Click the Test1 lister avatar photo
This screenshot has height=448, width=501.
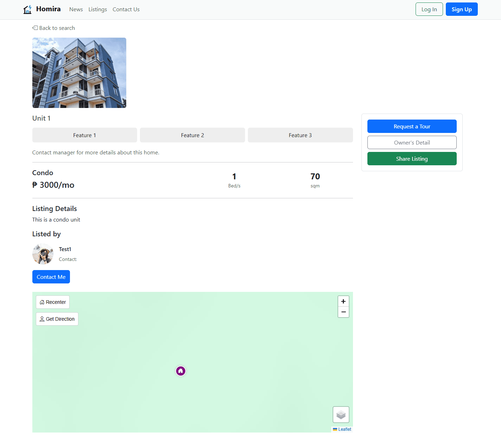(43, 254)
